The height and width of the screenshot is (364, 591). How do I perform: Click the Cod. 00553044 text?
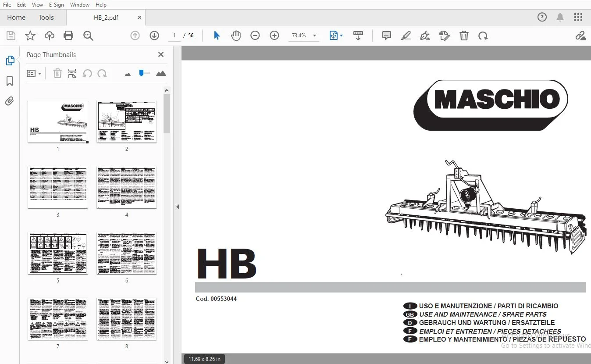point(216,299)
